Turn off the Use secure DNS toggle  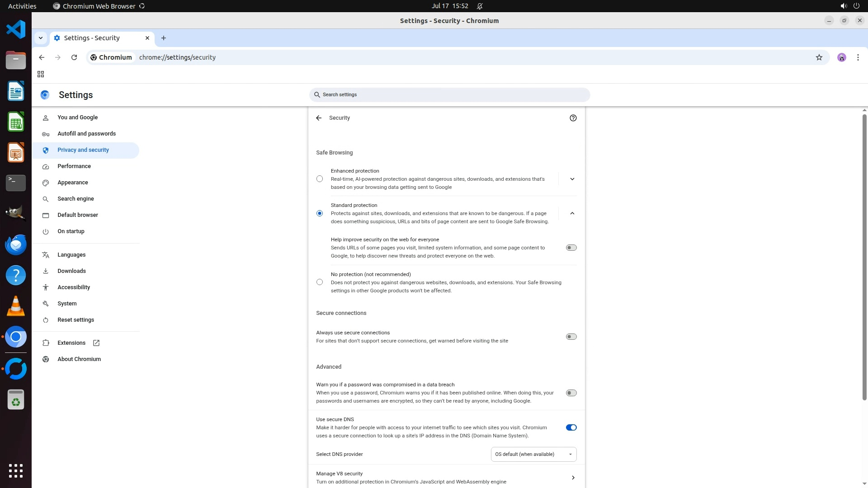[571, 427]
